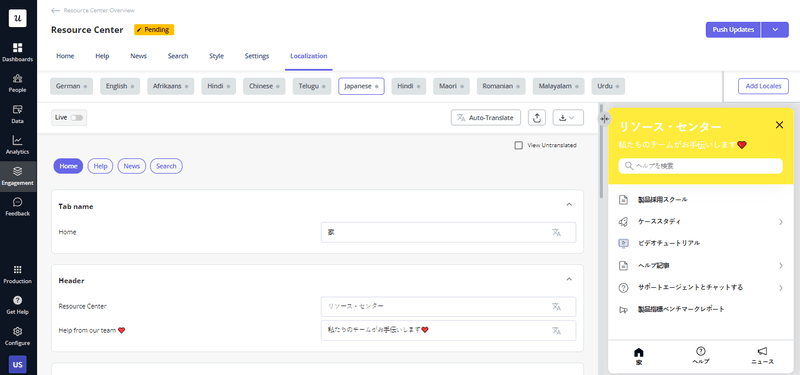
Task: Select the Telugu locale
Action: click(312, 86)
